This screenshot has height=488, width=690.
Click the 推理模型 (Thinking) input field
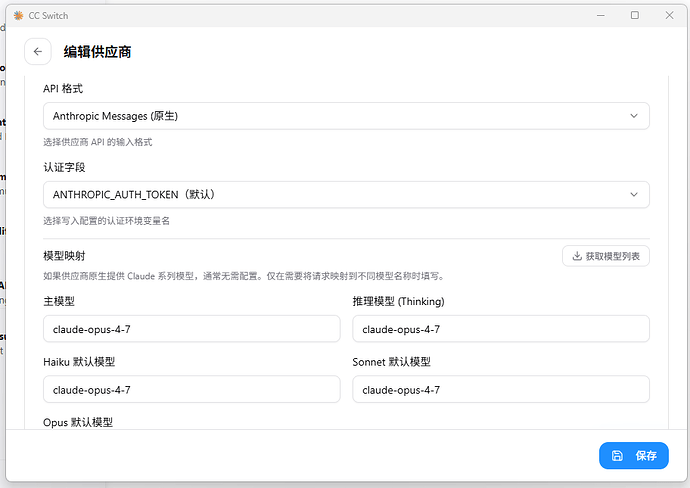pyautogui.click(x=501, y=329)
